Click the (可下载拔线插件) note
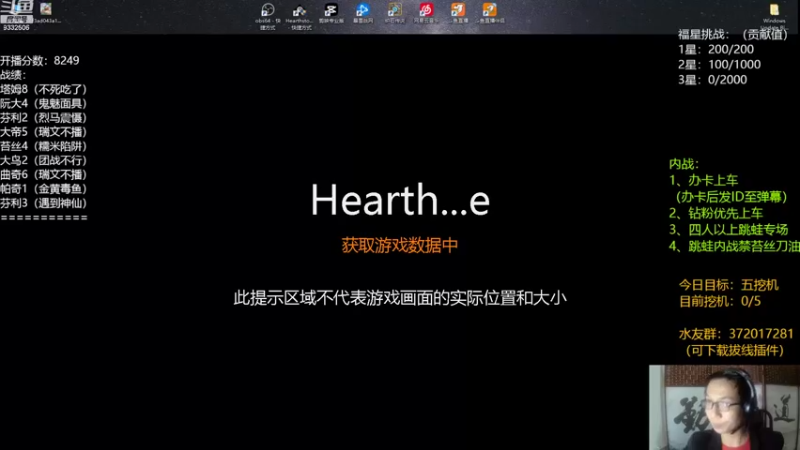 [x=735, y=351]
